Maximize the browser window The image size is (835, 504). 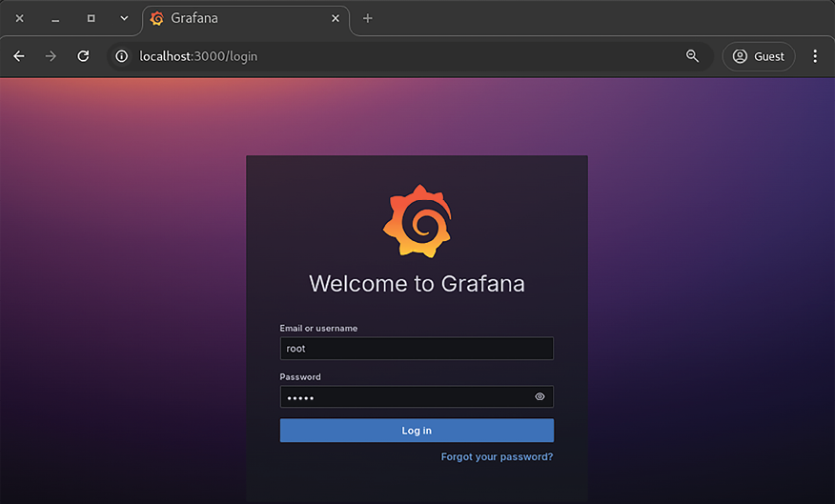[91, 18]
